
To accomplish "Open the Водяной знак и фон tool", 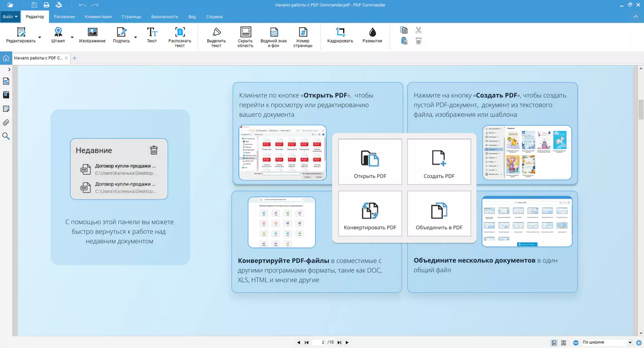I will (x=274, y=36).
